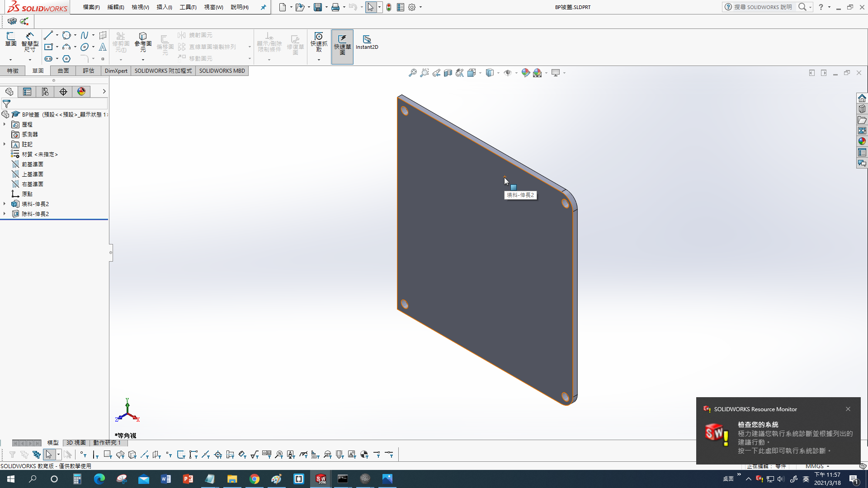Open the 檔案(F) File menu

point(91,7)
